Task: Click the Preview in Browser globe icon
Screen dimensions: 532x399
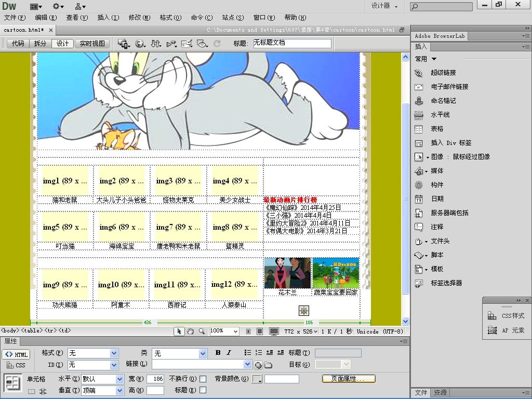Action: (x=140, y=44)
